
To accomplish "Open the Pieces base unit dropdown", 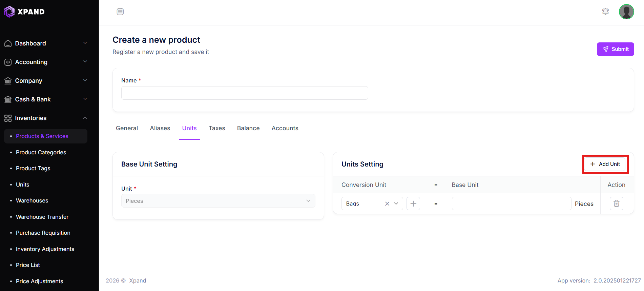I will point(218,201).
